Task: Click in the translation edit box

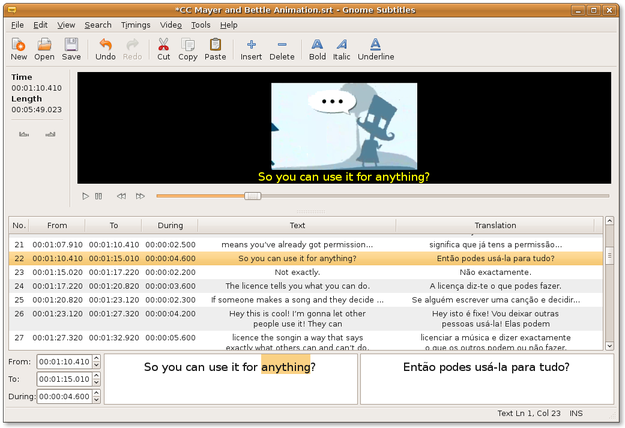Action: (487, 379)
